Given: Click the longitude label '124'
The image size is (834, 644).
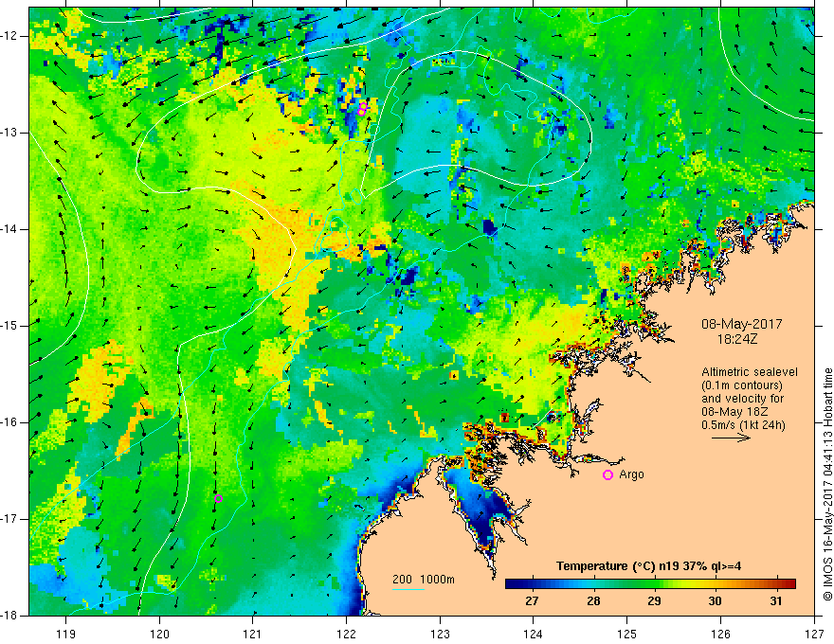Looking at the screenshot, I should click(x=534, y=635).
